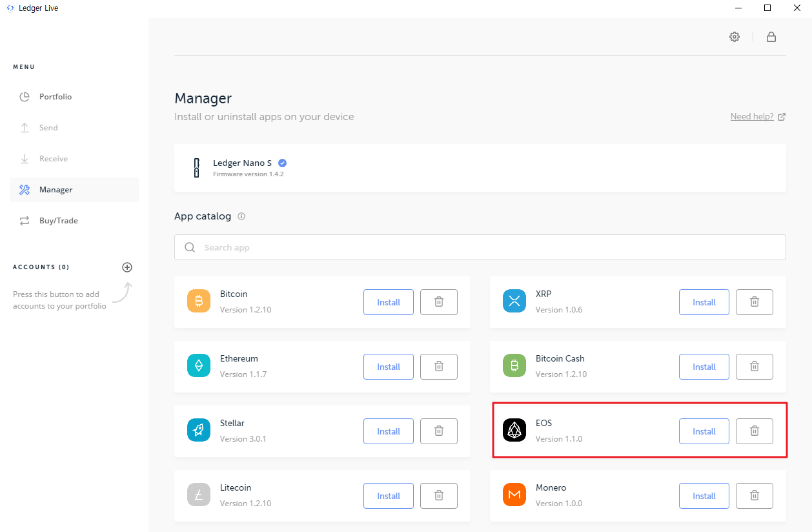The image size is (812, 532).
Task: Click the Monero Version 1.0.0 text
Action: tap(559, 504)
